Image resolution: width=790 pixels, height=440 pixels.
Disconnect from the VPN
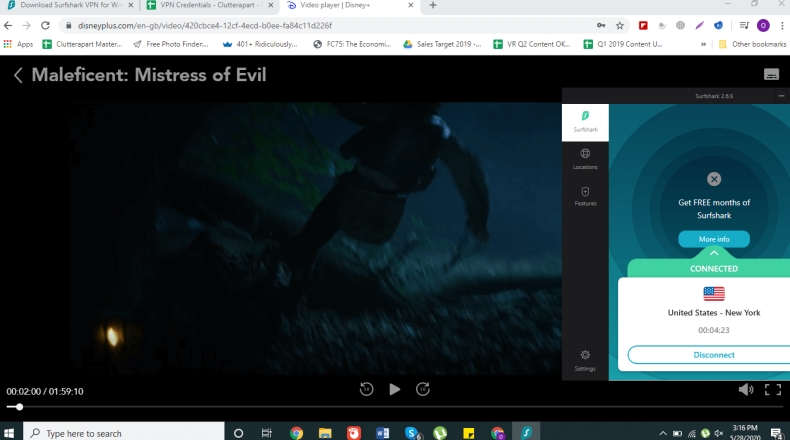pos(713,355)
